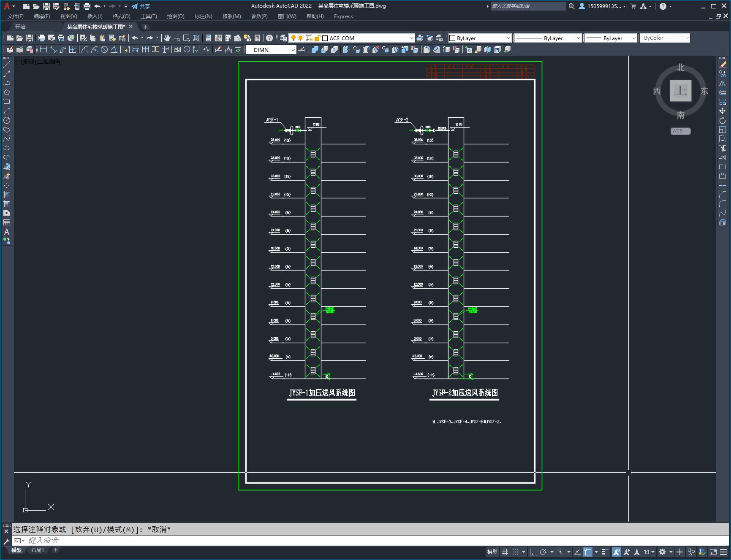The height and width of the screenshot is (560, 731).
Task: Select the Circle draw tool
Action: pos(7,120)
